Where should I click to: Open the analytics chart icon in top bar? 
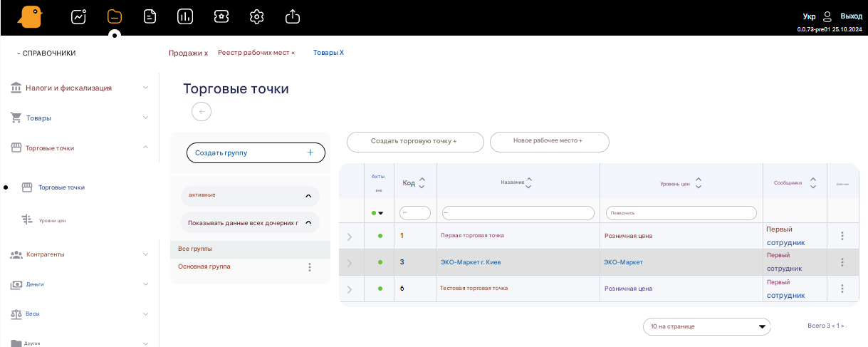pos(78,16)
